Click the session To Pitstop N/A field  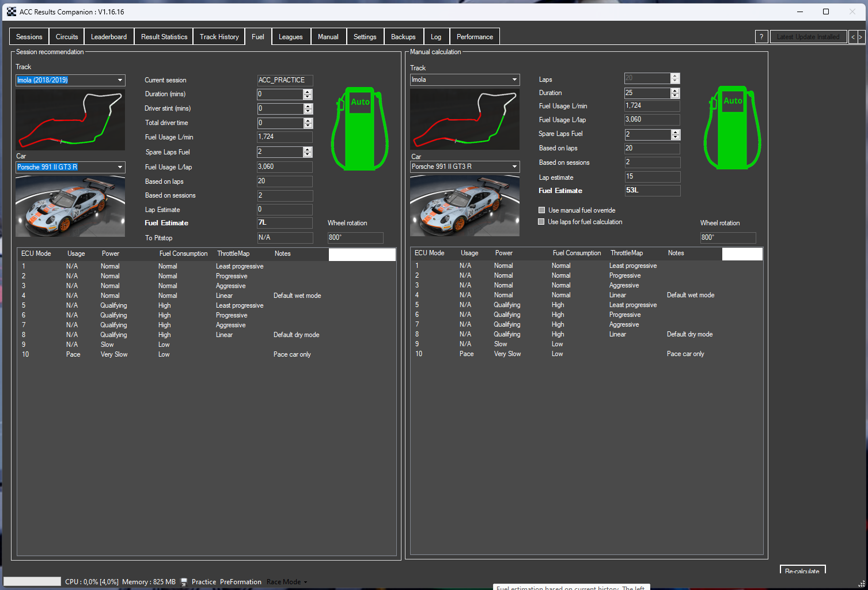pyautogui.click(x=285, y=237)
